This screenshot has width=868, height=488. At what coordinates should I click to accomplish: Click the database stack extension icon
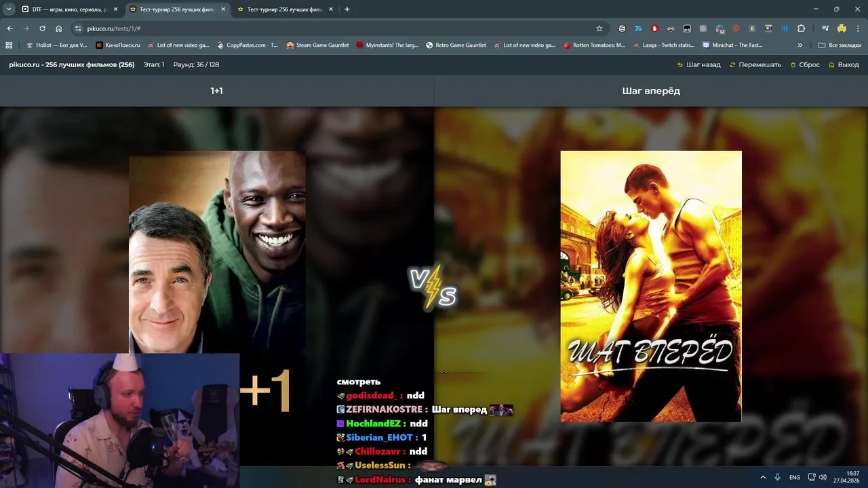(622, 28)
